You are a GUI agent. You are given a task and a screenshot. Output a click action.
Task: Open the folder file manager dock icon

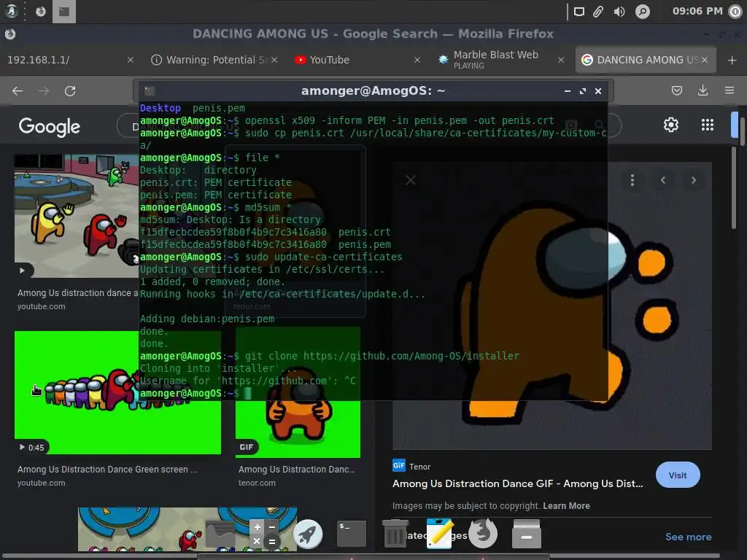[x=220, y=534]
